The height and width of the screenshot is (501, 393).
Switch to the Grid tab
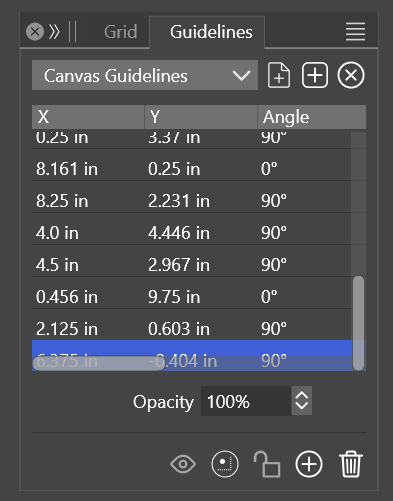click(x=120, y=32)
